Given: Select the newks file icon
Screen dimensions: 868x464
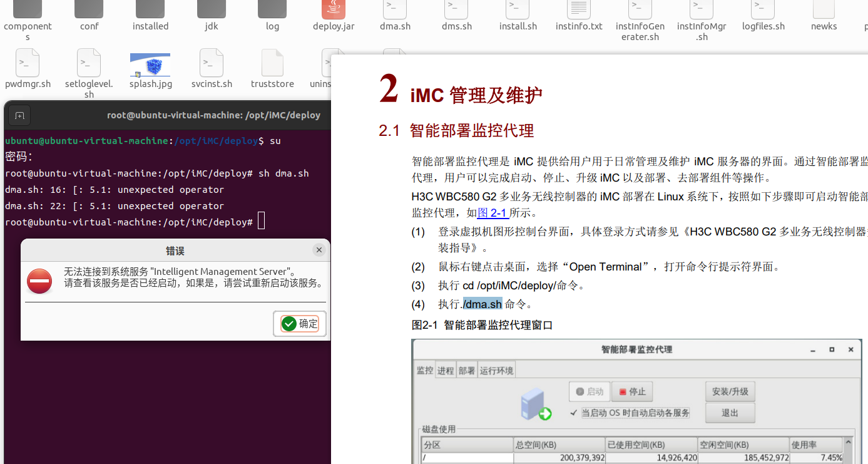Looking at the screenshot, I should 824,9.
